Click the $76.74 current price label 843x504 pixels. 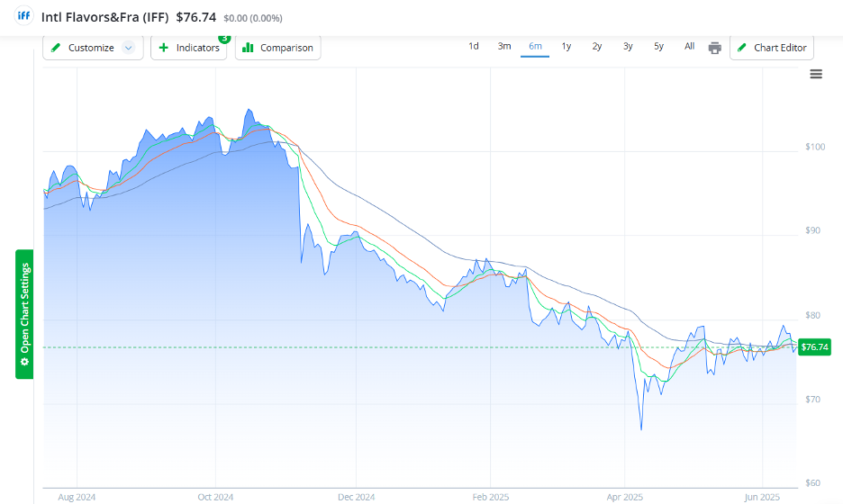[814, 347]
